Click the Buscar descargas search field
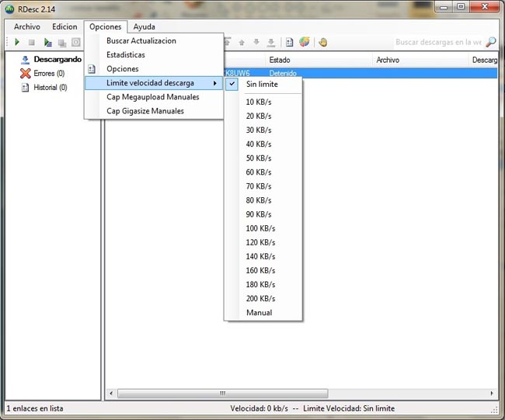Screen dimensions: 505x420 point(437,42)
